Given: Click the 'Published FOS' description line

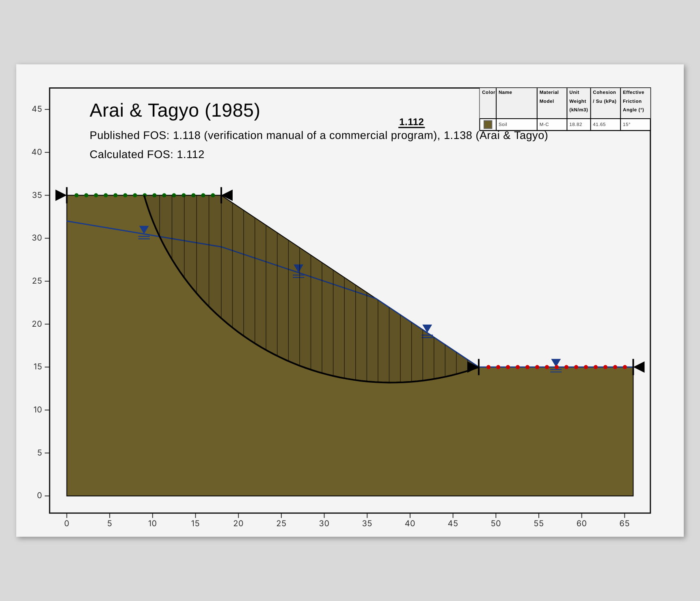Looking at the screenshot, I should 319,135.
